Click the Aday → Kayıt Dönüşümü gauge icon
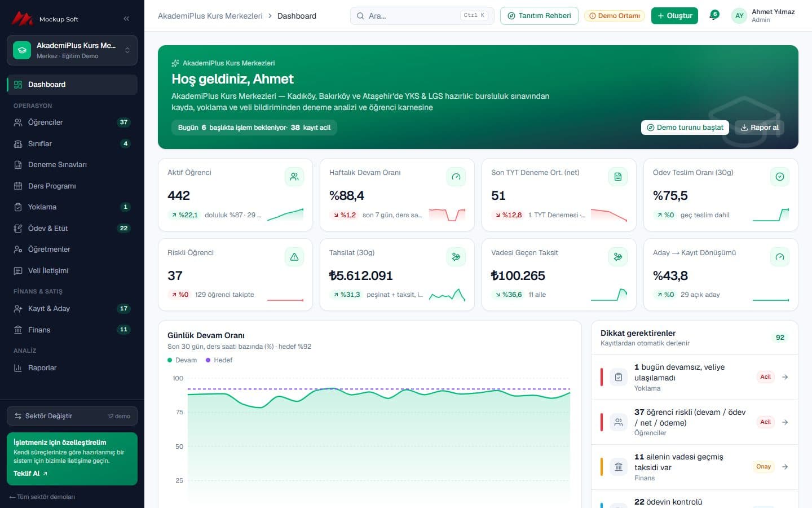The height and width of the screenshot is (508, 812). [x=780, y=257]
